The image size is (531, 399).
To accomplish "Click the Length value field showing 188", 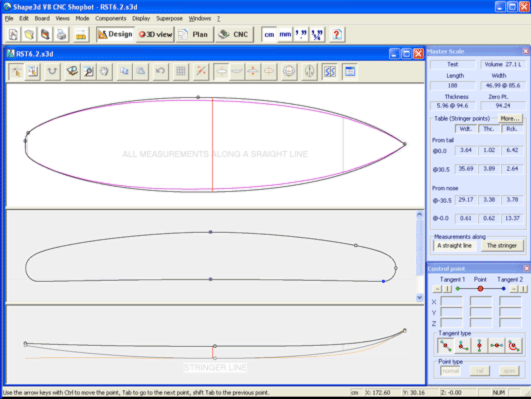I will click(x=452, y=85).
